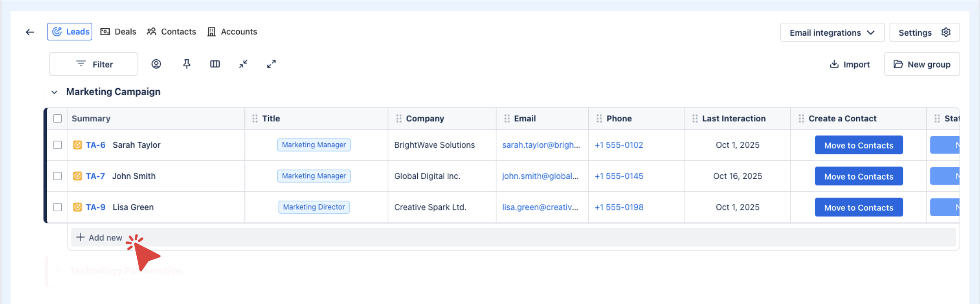The image size is (980, 304).
Task: Click the back arrow icon
Action: 30,32
